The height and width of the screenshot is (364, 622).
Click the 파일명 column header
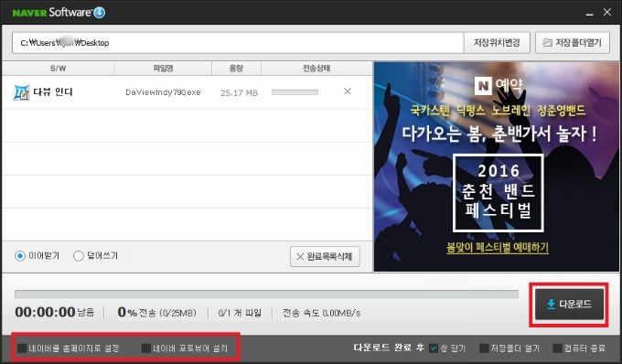click(x=163, y=69)
